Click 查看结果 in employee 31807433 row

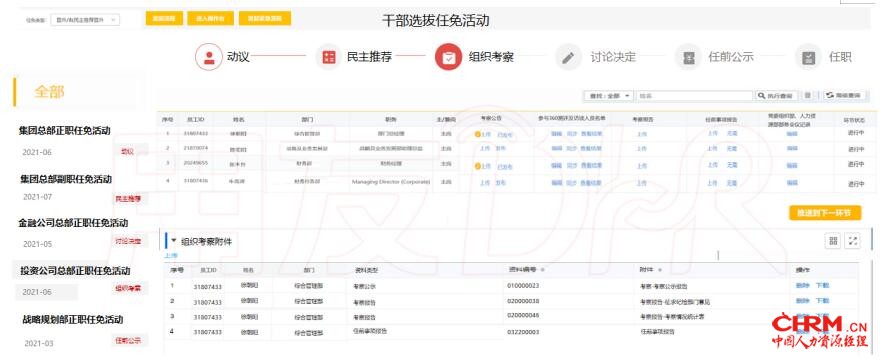click(x=591, y=134)
